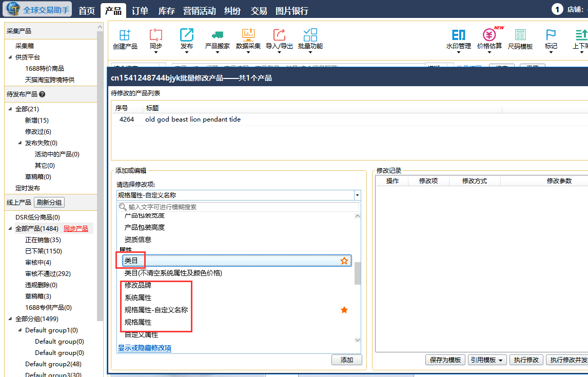Click the 数据采集 icon

(248, 35)
